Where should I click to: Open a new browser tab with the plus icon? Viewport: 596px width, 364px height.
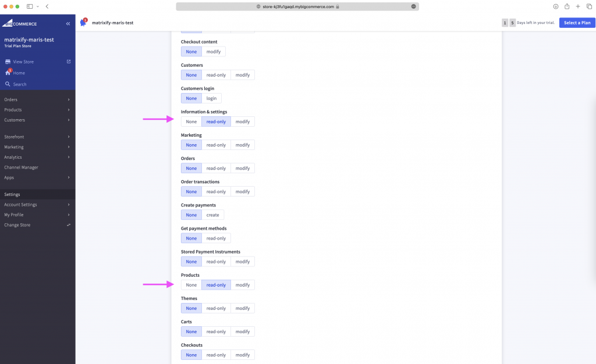coord(577,6)
